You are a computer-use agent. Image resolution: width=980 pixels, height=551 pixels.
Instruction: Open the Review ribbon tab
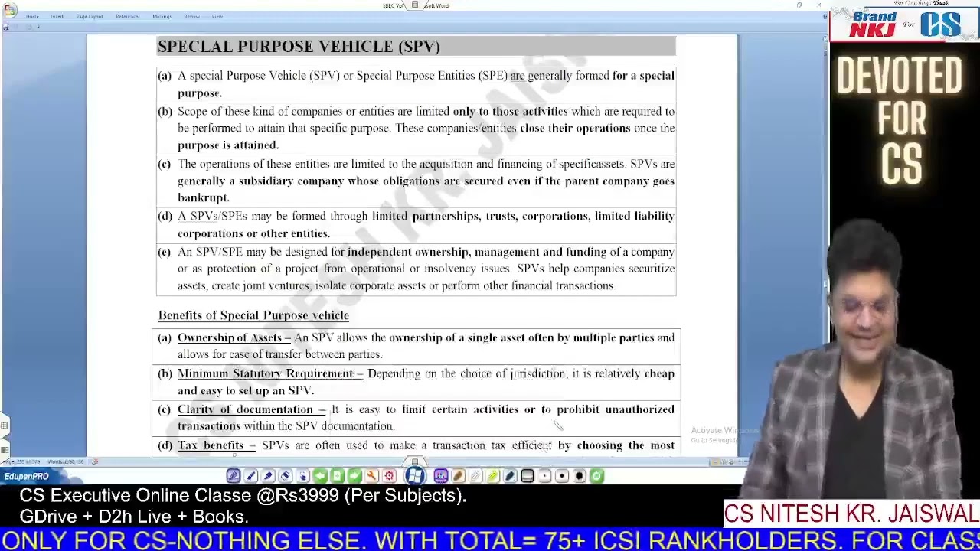(191, 17)
